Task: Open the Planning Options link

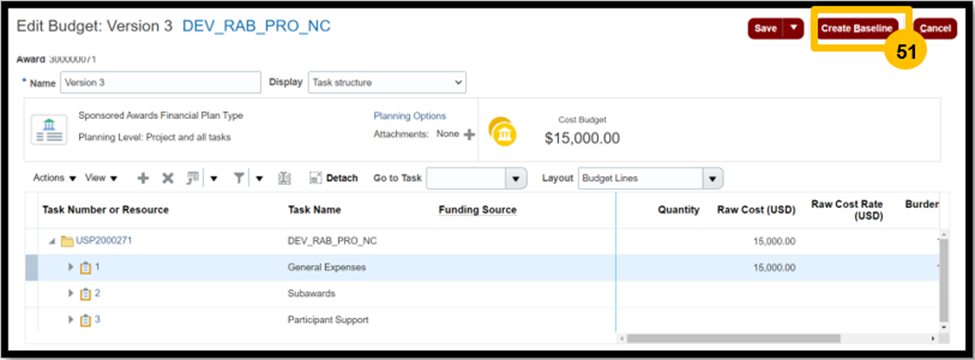Action: tap(409, 116)
